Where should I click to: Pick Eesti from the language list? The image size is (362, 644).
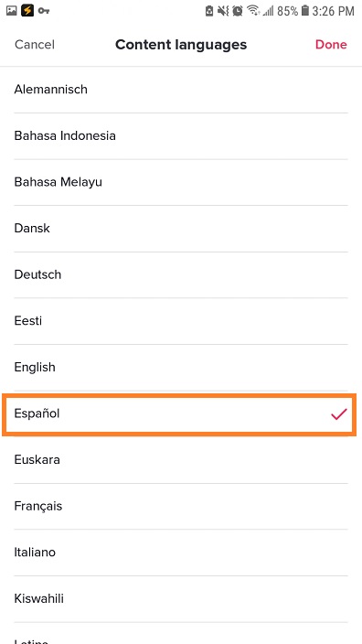tap(181, 321)
